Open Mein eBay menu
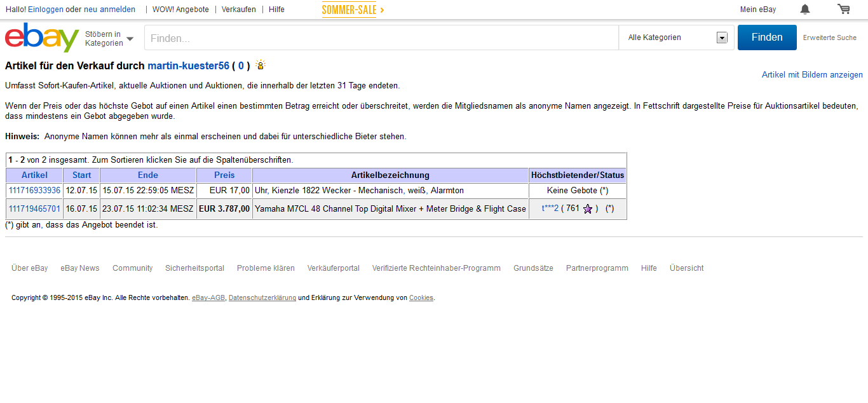This screenshot has height=403, width=868. 758,10
